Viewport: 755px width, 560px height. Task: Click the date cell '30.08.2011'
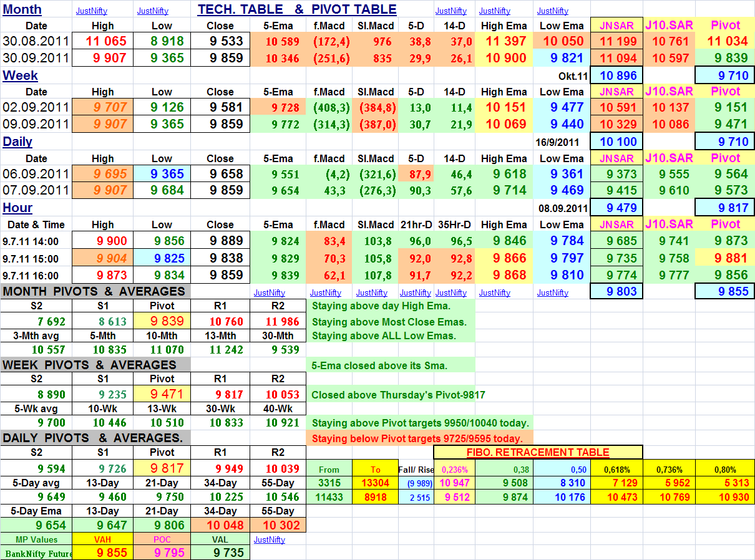click(x=36, y=42)
